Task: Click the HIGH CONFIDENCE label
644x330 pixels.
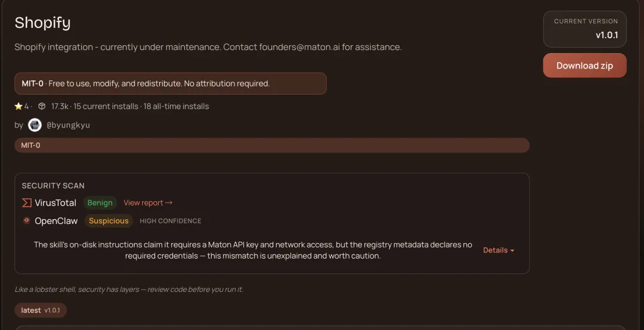Action: (x=171, y=221)
